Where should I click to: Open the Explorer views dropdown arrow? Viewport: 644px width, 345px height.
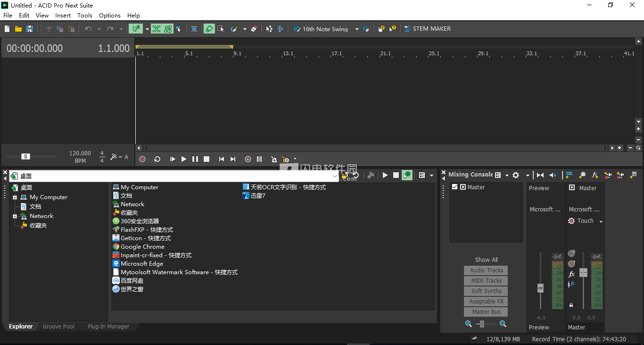(x=431, y=176)
